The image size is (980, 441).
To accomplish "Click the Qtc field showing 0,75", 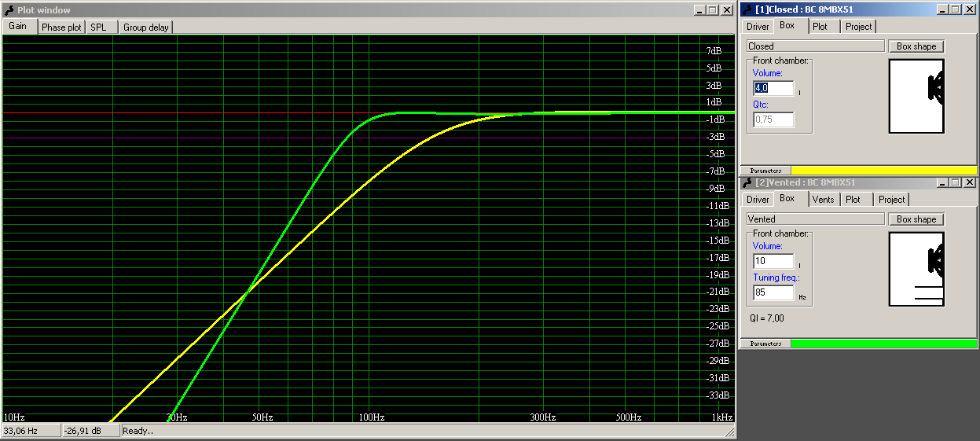I will [x=773, y=119].
